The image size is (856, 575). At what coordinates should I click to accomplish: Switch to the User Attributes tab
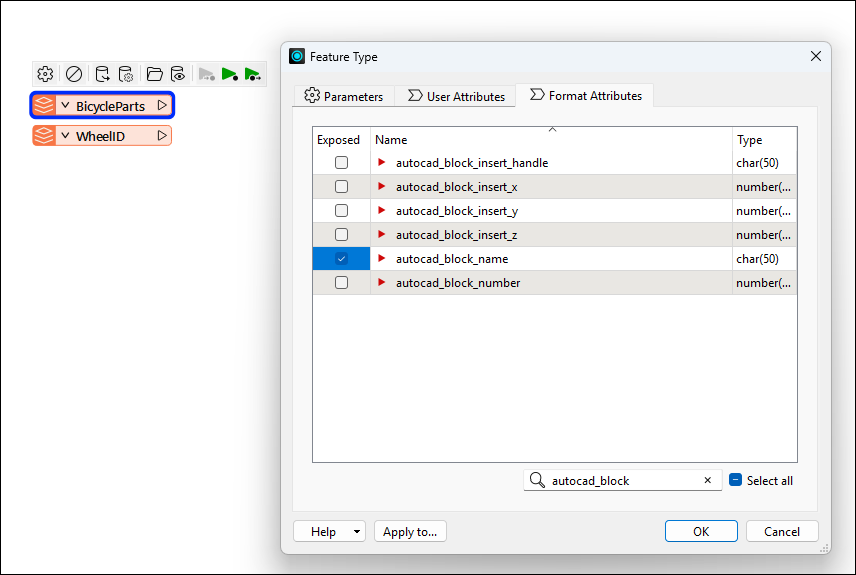[455, 97]
